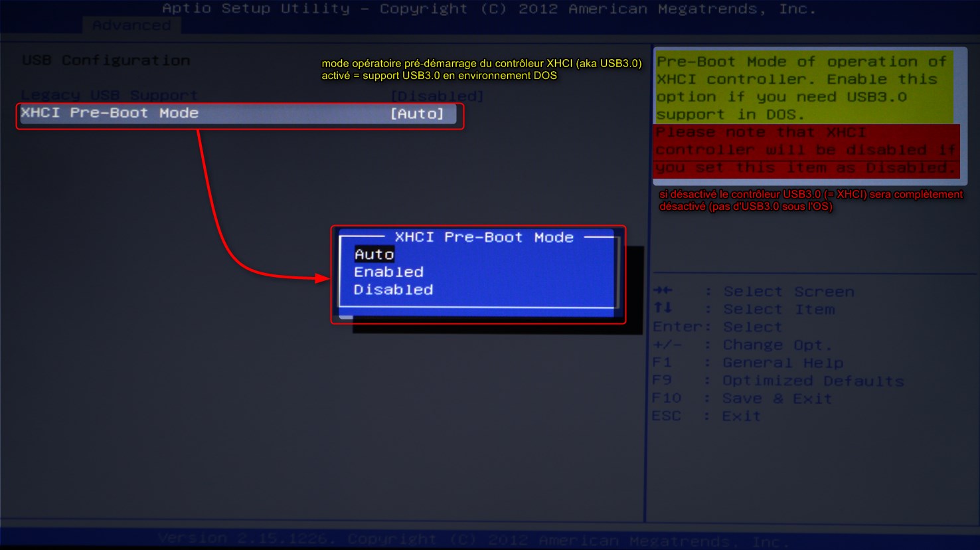The width and height of the screenshot is (980, 550).
Task: Click the XHCI Pre-Boot Mode popup title
Action: (483, 237)
